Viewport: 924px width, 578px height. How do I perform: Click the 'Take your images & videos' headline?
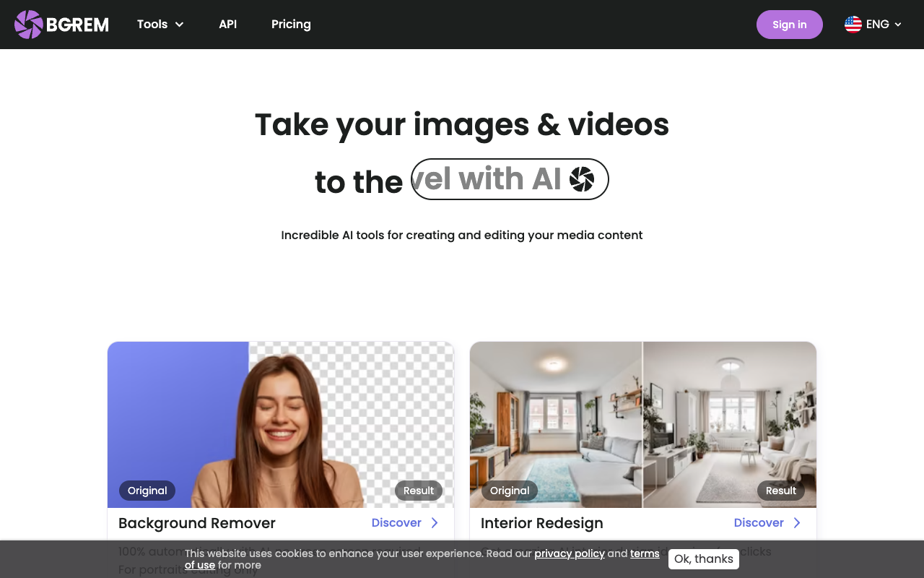(x=462, y=124)
